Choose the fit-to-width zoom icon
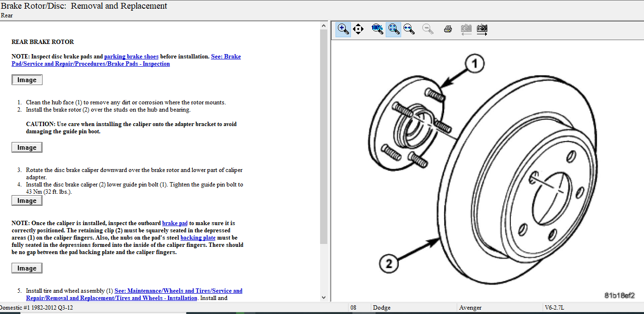Viewport: 644px width, 314px height. coord(409,29)
